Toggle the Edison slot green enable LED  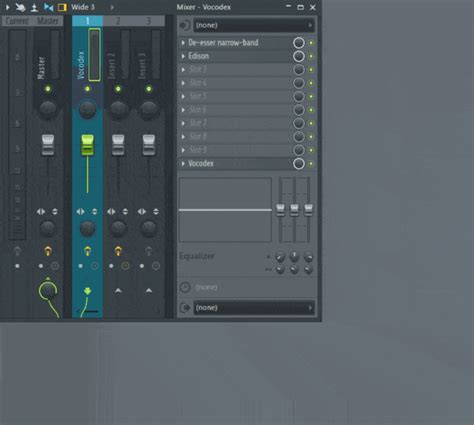click(x=311, y=56)
